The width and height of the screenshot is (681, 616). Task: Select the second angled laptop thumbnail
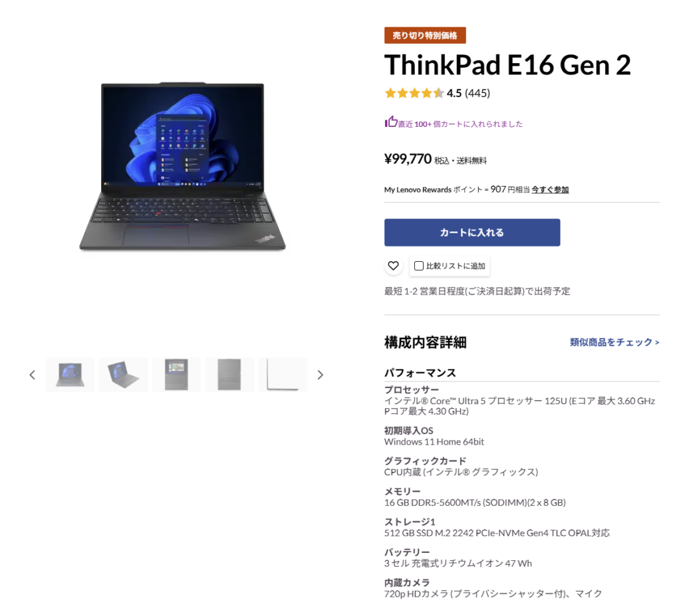pos(123,375)
